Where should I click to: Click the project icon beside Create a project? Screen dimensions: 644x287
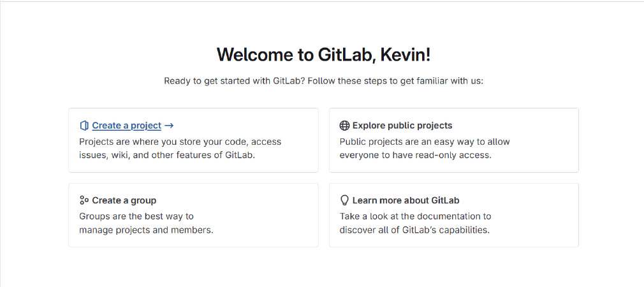84,126
